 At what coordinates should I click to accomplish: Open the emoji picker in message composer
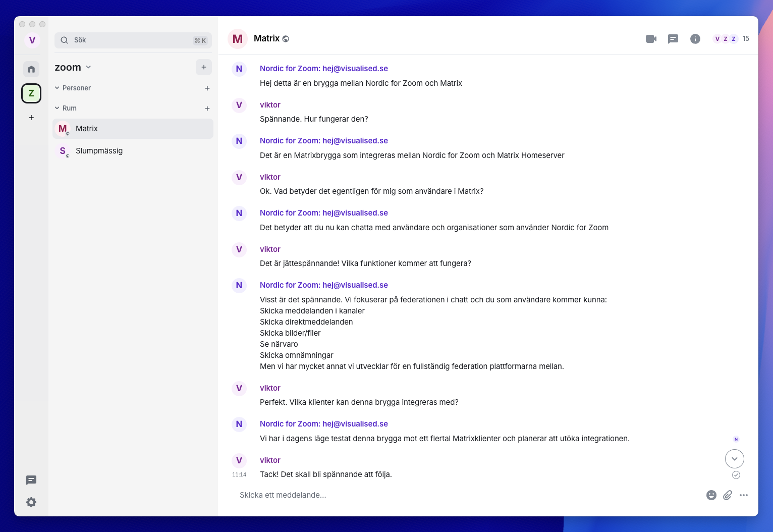pos(711,495)
